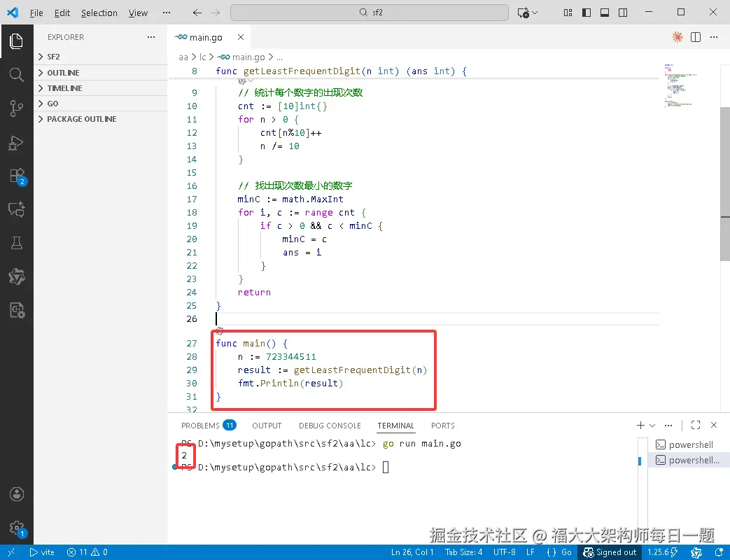
Task: Expand the GO section
Action: tap(101, 104)
